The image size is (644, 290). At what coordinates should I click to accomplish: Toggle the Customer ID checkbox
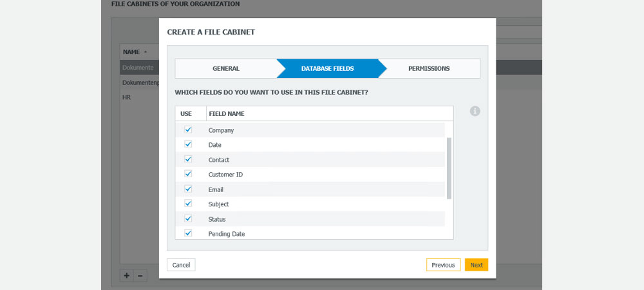click(188, 174)
